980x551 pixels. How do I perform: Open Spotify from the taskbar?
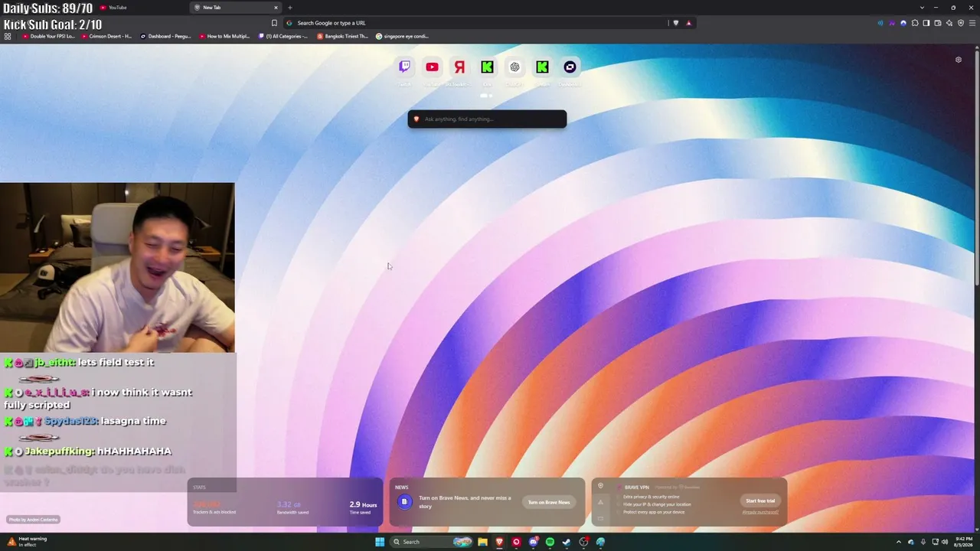[550, 542]
